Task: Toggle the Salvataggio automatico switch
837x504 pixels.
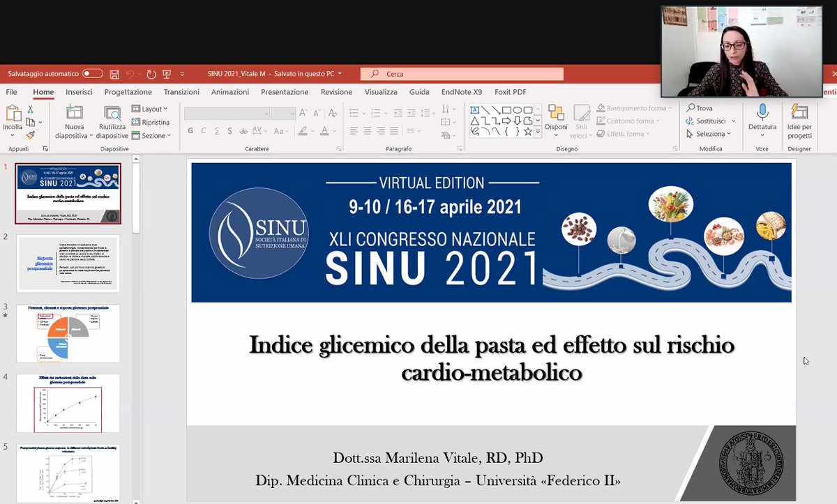Action: point(92,74)
